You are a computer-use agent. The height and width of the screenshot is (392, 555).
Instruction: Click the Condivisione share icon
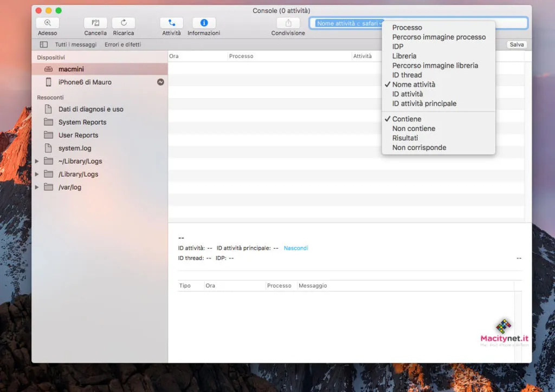click(x=288, y=23)
